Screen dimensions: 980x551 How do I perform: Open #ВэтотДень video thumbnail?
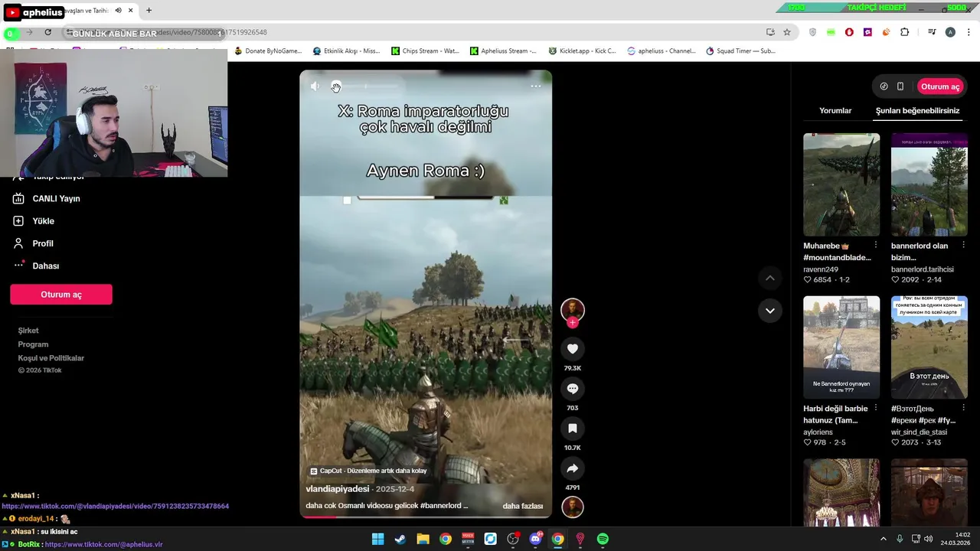point(929,347)
